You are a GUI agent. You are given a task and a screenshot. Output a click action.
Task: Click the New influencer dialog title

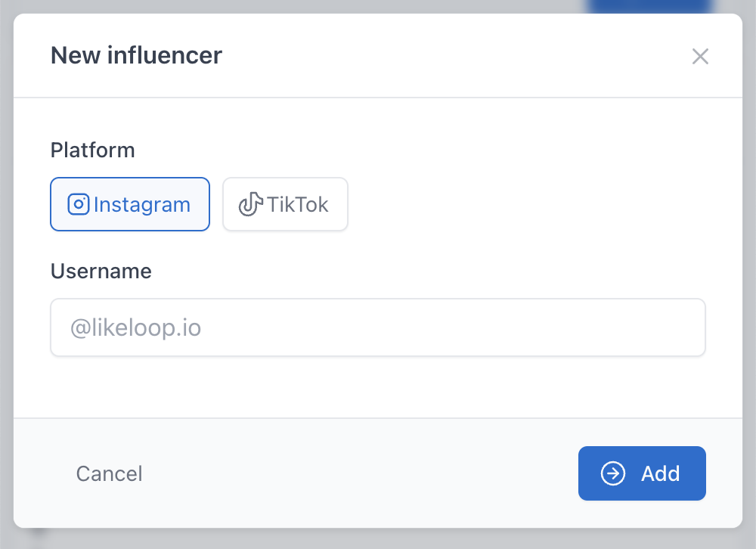(136, 55)
